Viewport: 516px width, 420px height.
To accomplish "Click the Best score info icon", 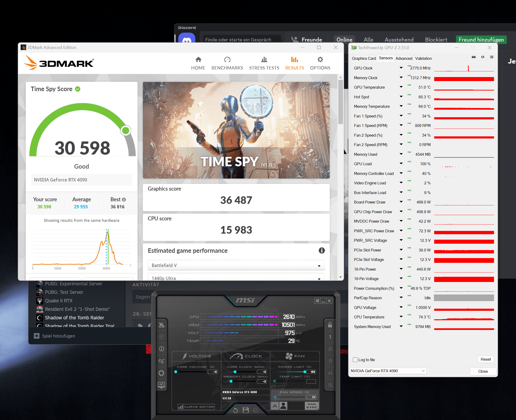I will (124, 199).
